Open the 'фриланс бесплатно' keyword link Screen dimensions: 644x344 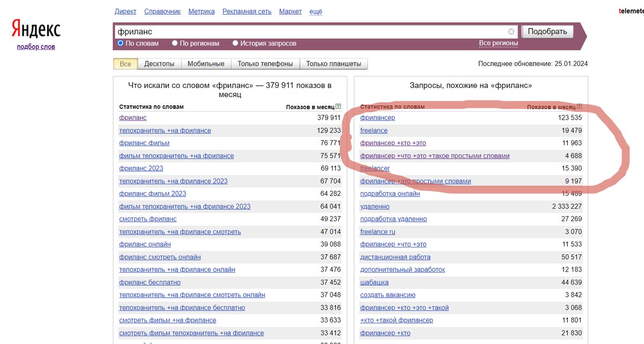click(x=150, y=282)
